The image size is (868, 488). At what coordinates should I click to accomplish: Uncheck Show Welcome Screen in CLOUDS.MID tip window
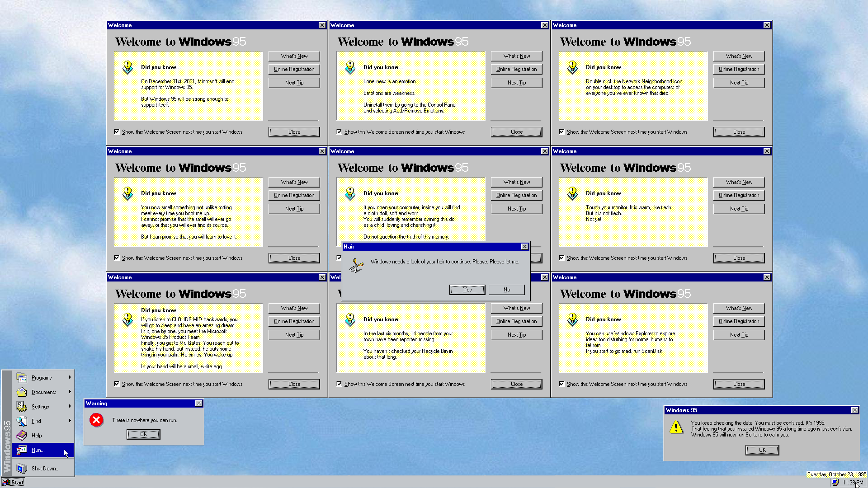117,384
